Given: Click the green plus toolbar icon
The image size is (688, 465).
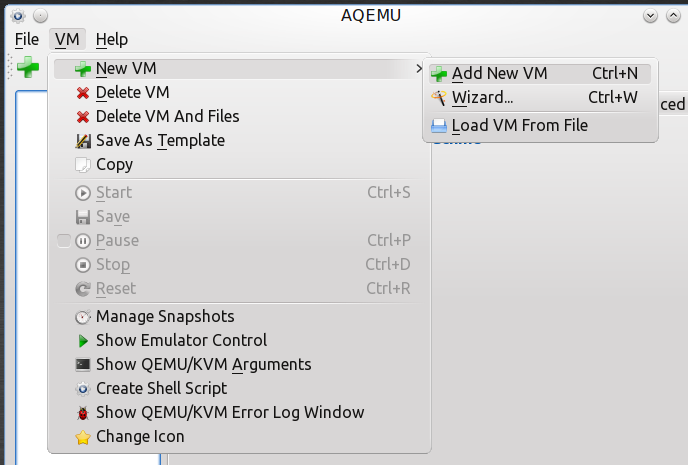Looking at the screenshot, I should pyautogui.click(x=28, y=68).
